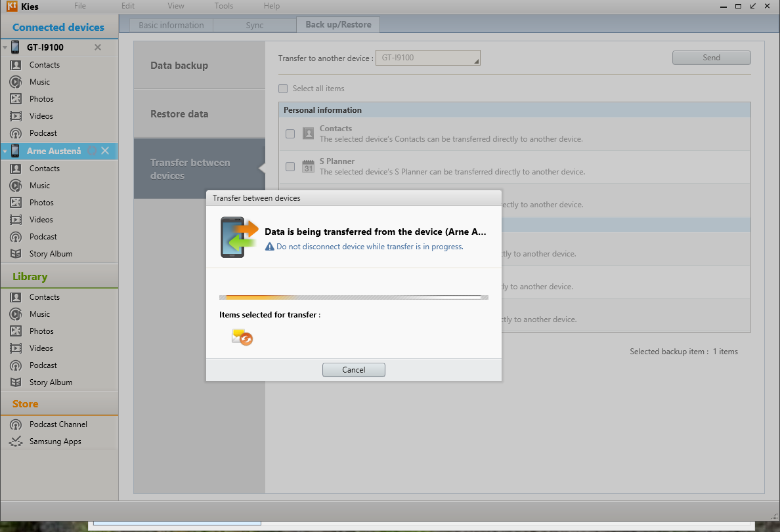Image resolution: width=780 pixels, height=532 pixels.
Task: Open Restore data section
Action: [x=200, y=114]
